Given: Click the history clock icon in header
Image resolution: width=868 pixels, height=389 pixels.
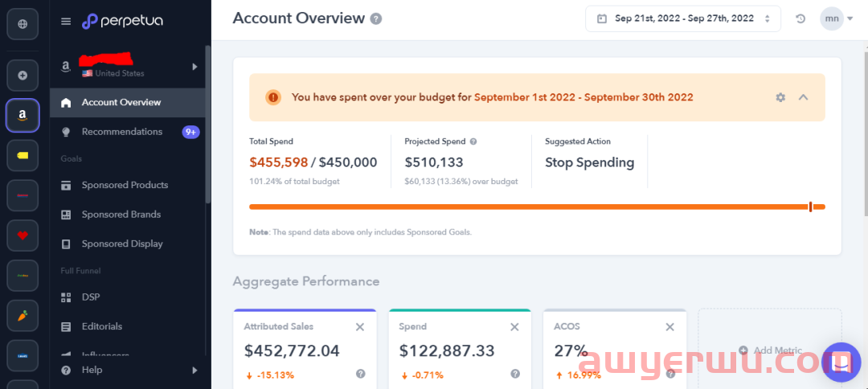Looking at the screenshot, I should click(x=800, y=18).
